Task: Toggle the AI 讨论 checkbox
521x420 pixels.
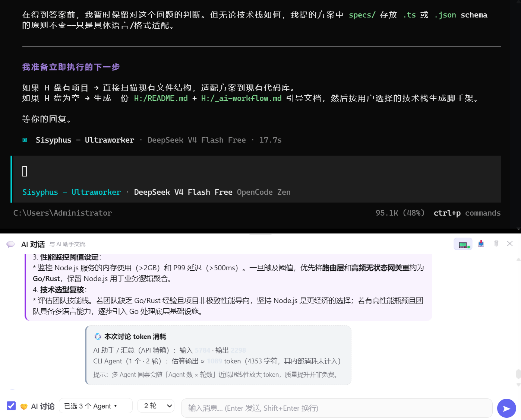Action: tap(11, 406)
